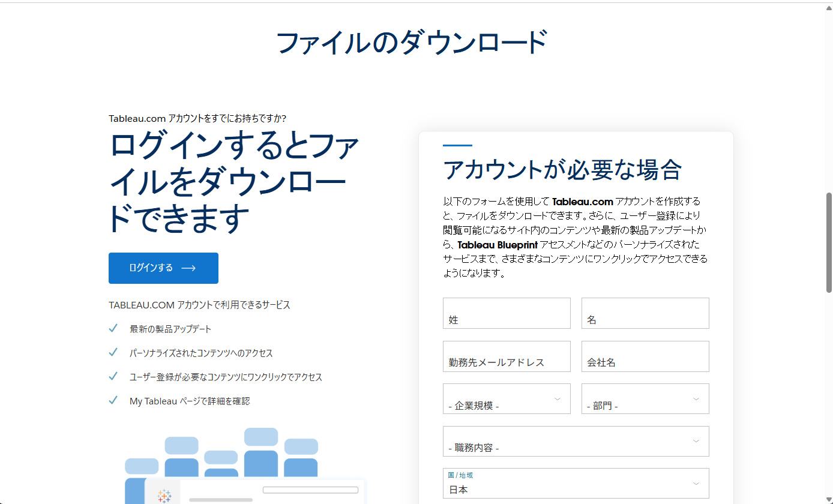The width and height of the screenshot is (833, 504).
Task: Click the checkmark beside 最新の製品アップデート
Action: click(x=113, y=329)
